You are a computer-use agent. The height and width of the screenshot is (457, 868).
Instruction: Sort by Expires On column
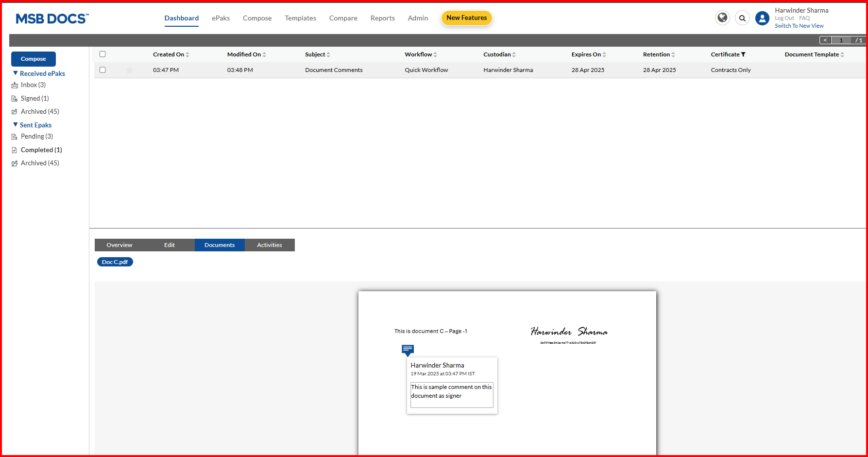click(x=604, y=54)
